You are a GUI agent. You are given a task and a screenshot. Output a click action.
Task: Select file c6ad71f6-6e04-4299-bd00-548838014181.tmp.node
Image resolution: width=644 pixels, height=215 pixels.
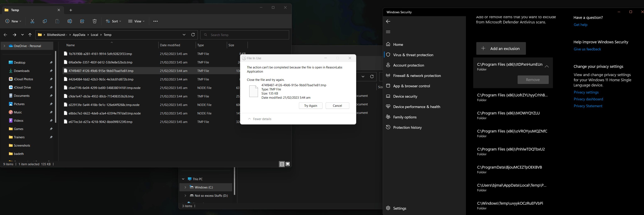point(105,88)
